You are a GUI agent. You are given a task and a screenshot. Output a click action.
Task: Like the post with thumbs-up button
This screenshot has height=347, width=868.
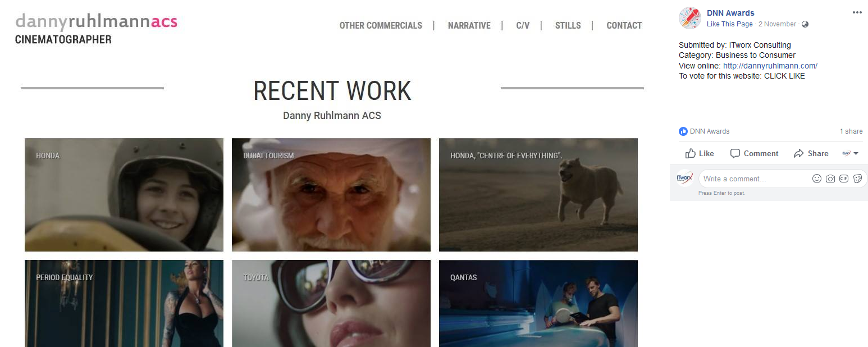coord(700,153)
